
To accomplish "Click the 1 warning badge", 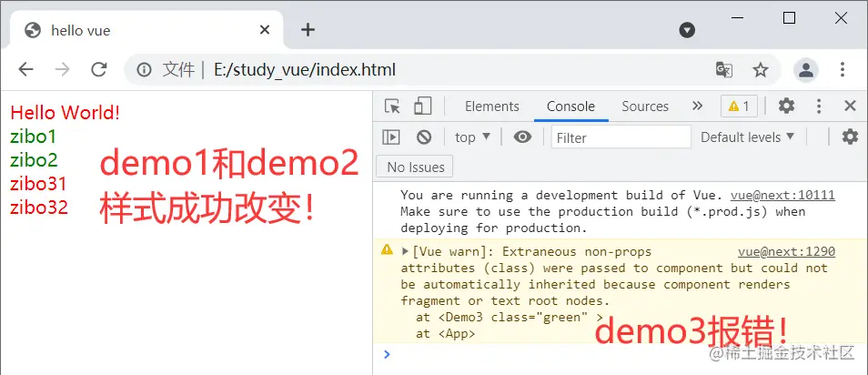I will click(x=739, y=106).
